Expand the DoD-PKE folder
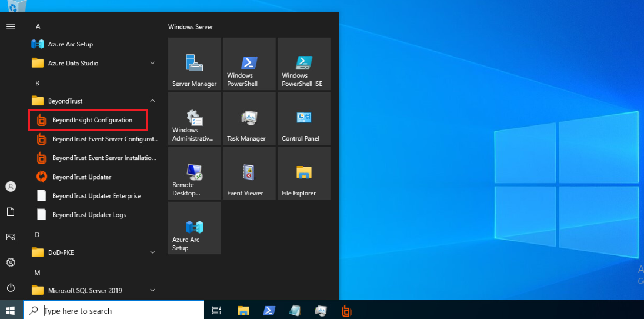 point(94,252)
